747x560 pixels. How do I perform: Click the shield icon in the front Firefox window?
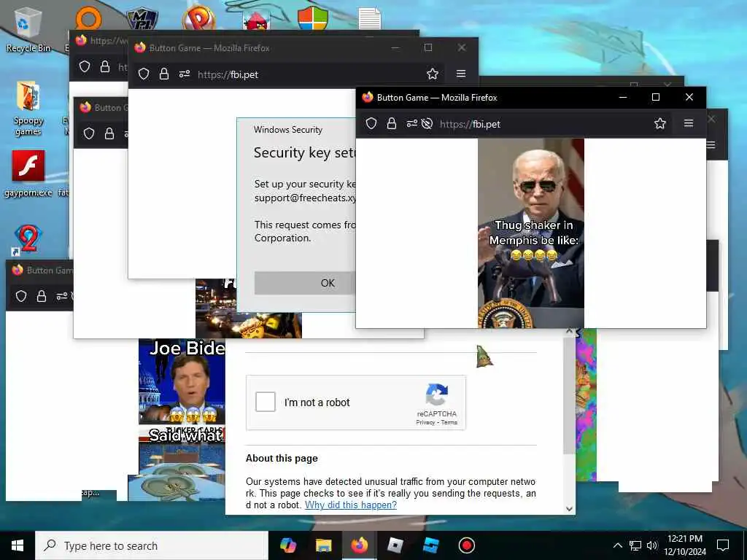coord(371,124)
